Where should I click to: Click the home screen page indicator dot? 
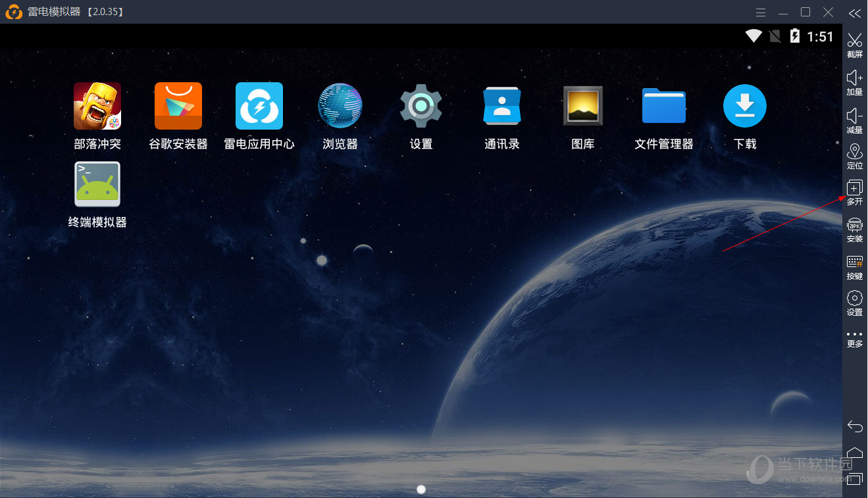(x=421, y=489)
